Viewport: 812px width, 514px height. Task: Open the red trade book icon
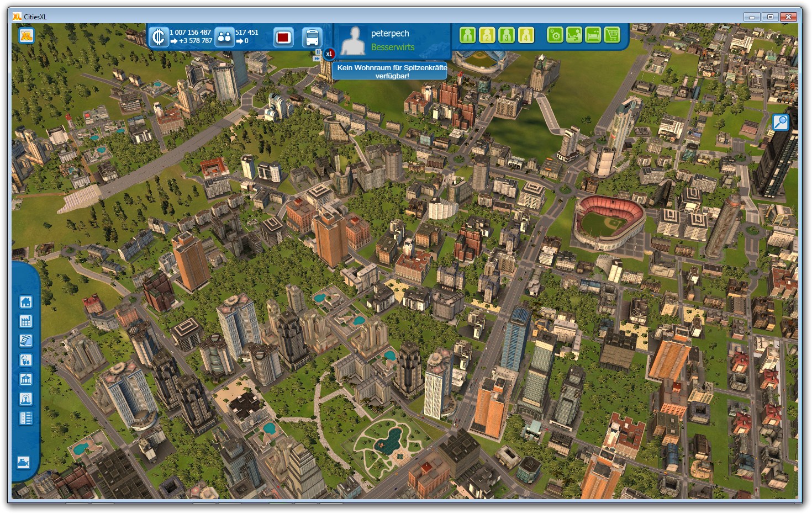tap(283, 38)
